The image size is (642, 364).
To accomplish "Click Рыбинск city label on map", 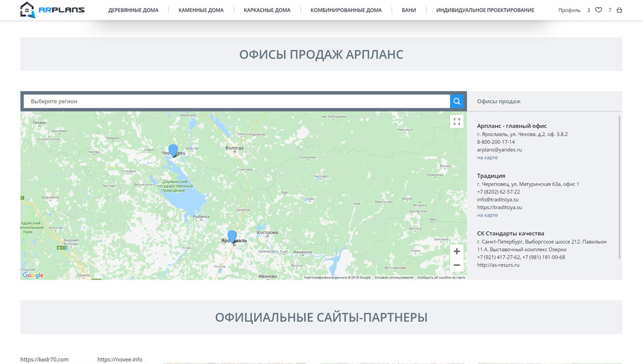I will 201,216.
